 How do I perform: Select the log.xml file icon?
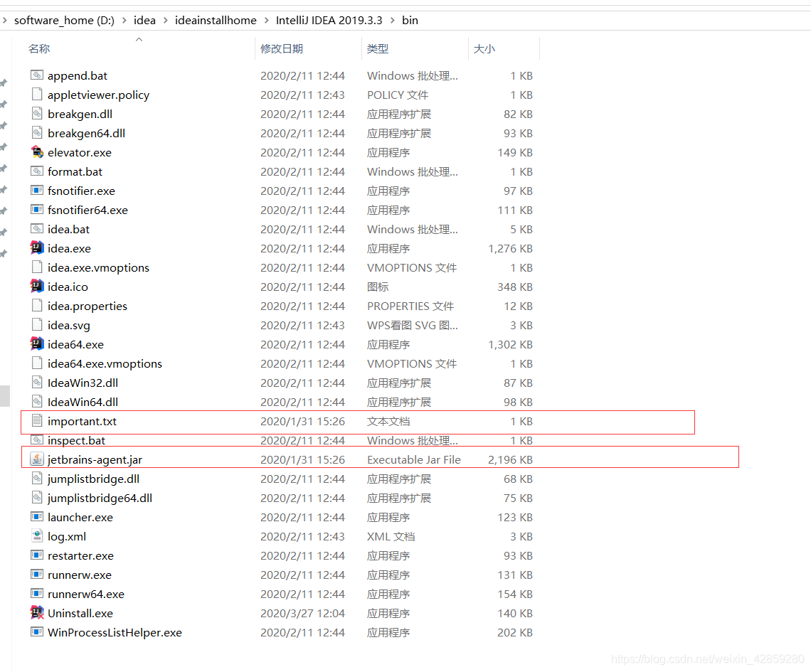pos(37,536)
